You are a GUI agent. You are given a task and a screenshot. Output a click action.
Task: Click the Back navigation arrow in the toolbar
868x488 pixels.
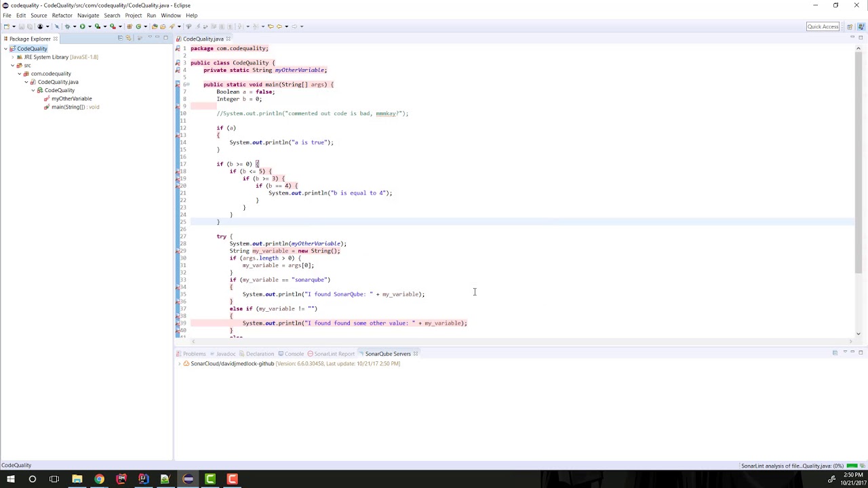(279, 26)
